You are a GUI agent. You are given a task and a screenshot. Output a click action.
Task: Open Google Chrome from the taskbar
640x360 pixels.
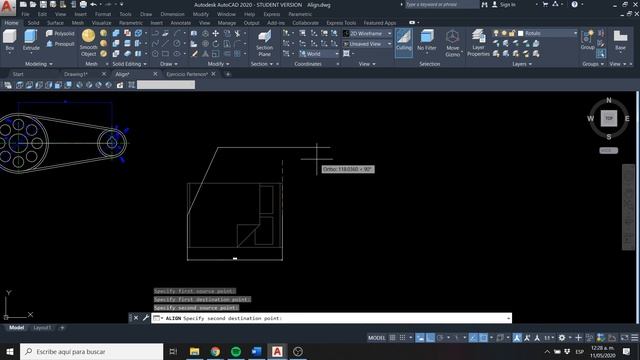215,351
